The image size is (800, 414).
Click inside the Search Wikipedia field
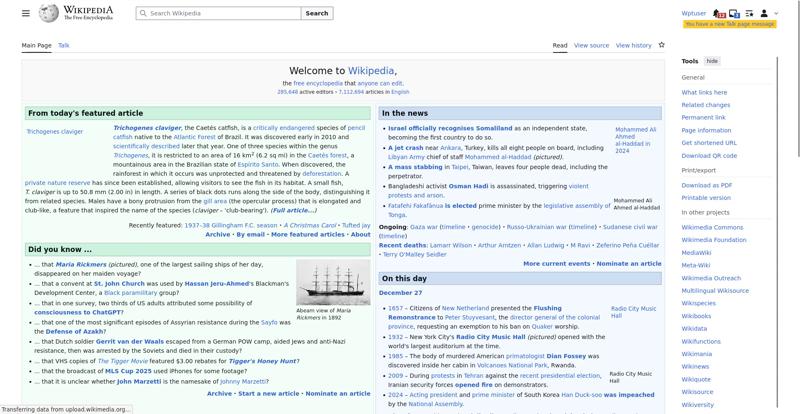coord(222,14)
